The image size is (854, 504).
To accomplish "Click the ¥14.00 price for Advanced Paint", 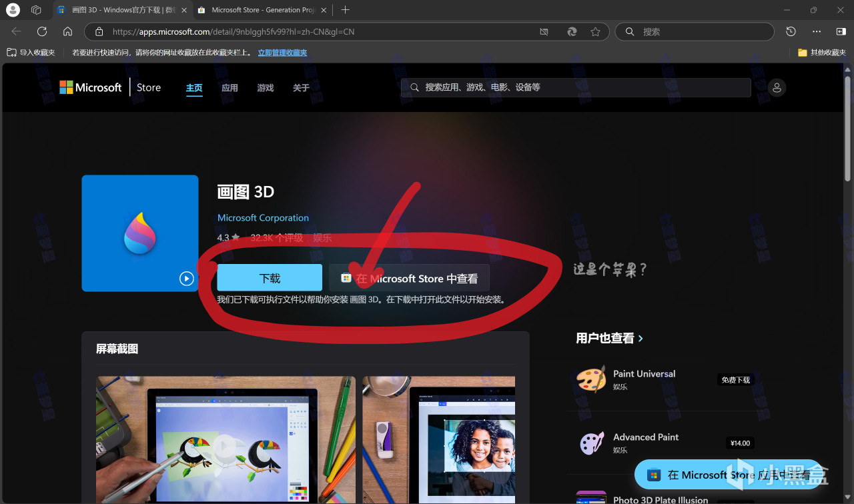I will click(x=740, y=443).
